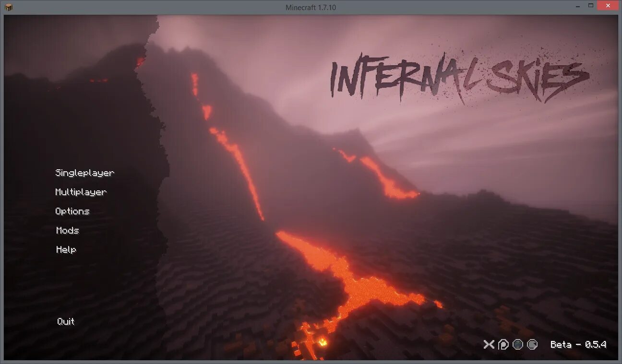Click the Minecraft crafting-table icon in title bar
This screenshot has width=622, height=364.
pyautogui.click(x=9, y=7)
